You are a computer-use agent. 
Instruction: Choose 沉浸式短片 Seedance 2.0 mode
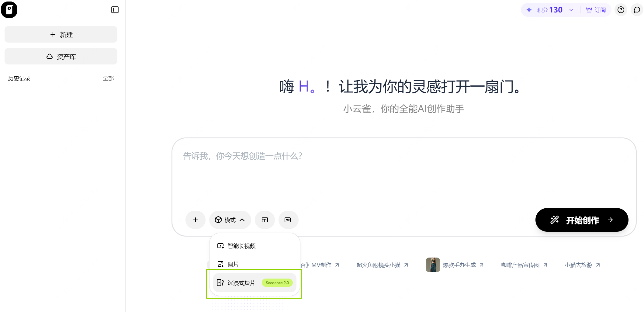click(x=255, y=283)
